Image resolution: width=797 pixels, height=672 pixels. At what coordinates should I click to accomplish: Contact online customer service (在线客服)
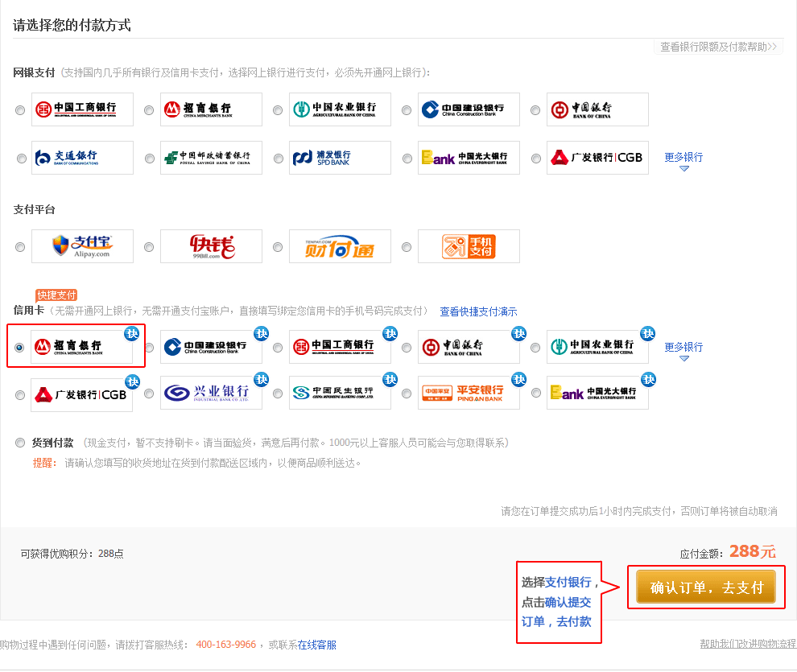(317, 645)
